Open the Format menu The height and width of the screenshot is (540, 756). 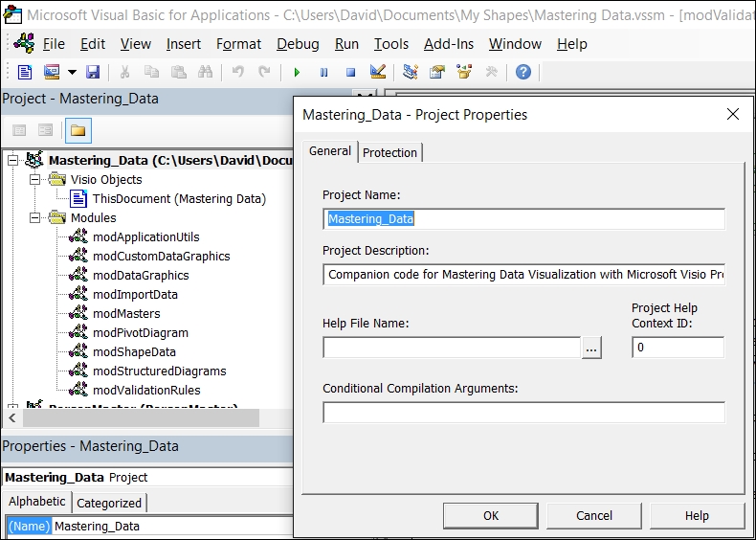click(238, 44)
